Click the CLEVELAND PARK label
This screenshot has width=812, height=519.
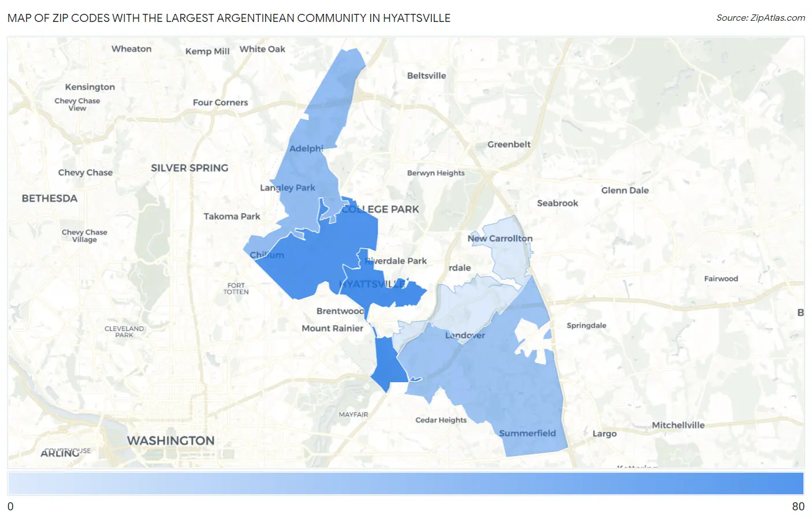pyautogui.click(x=124, y=331)
